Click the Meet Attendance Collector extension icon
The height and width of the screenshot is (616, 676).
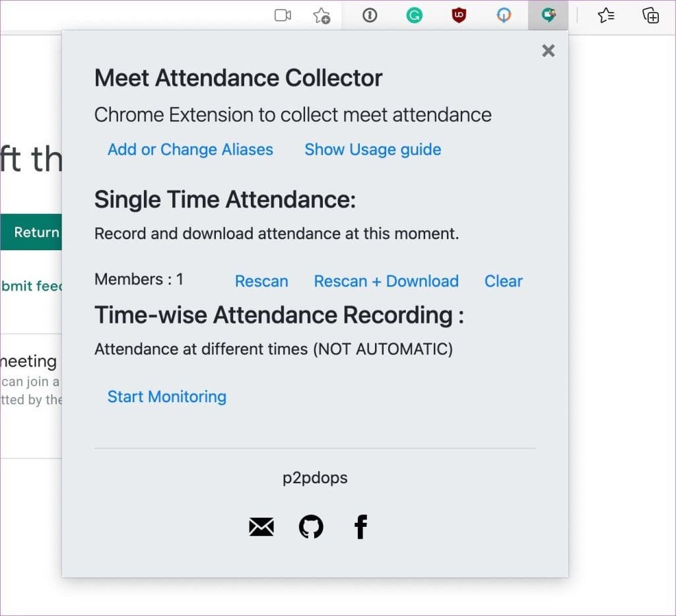(x=549, y=15)
